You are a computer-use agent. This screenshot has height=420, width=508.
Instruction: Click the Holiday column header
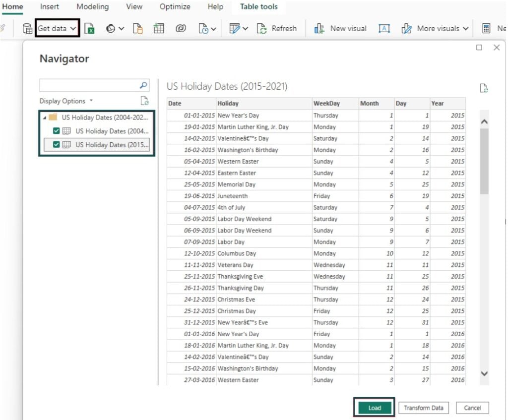point(264,103)
